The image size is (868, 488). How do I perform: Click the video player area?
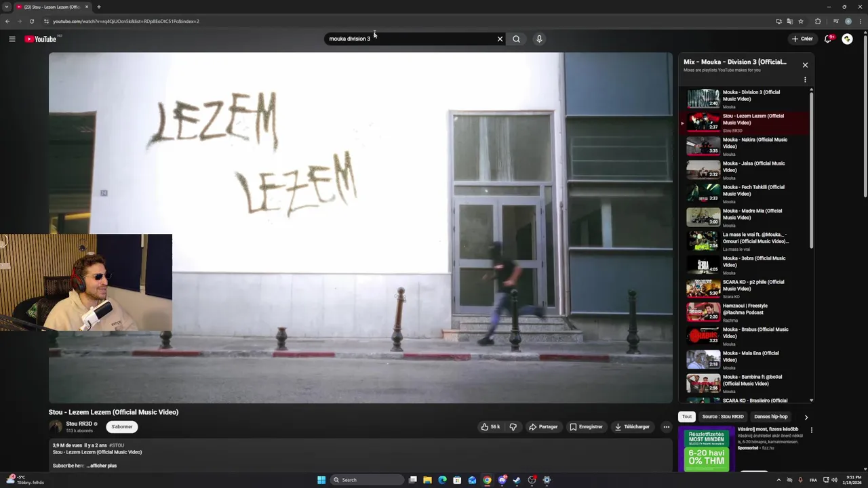tap(361, 228)
